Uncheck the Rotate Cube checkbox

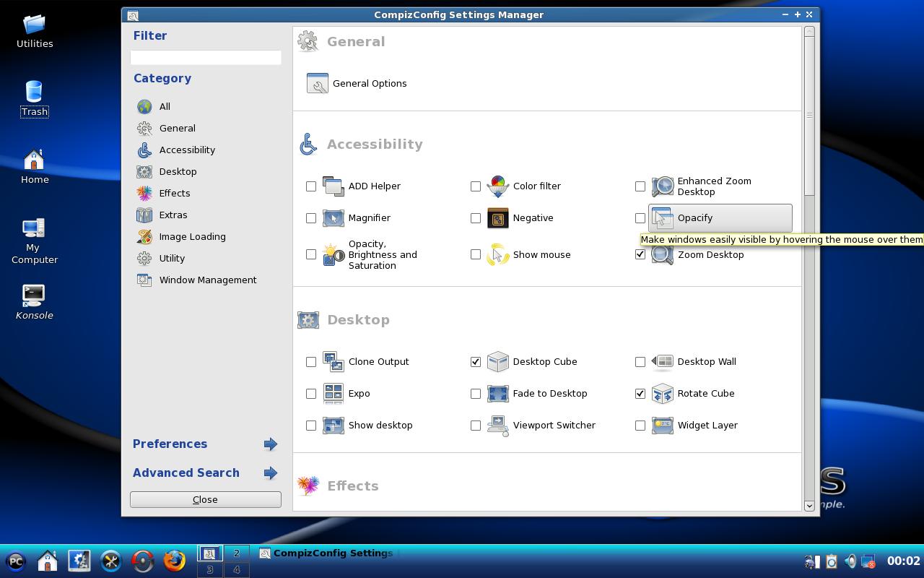pos(640,394)
